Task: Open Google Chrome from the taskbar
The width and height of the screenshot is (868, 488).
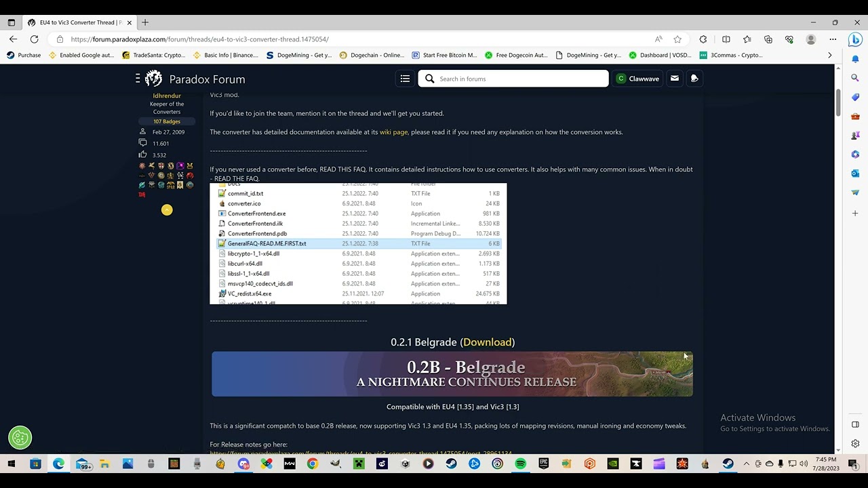Action: 313,464
